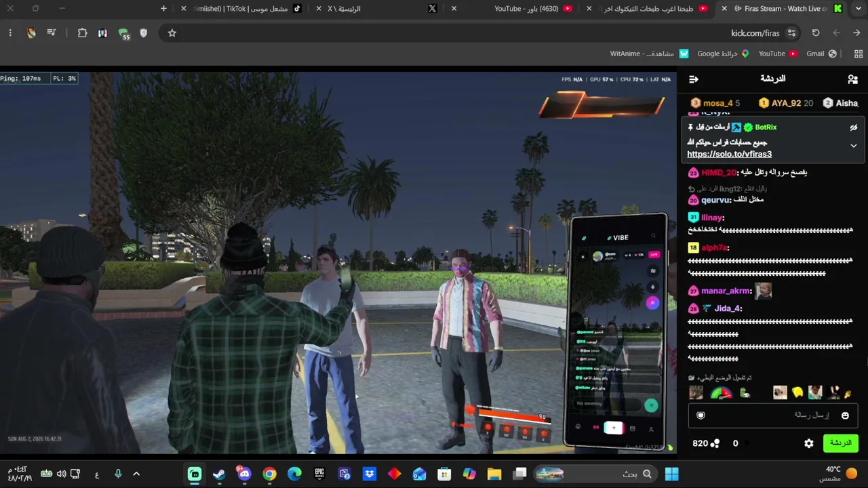Open the chat identity shield icon
This screenshot has width=868, height=488.
[701, 415]
